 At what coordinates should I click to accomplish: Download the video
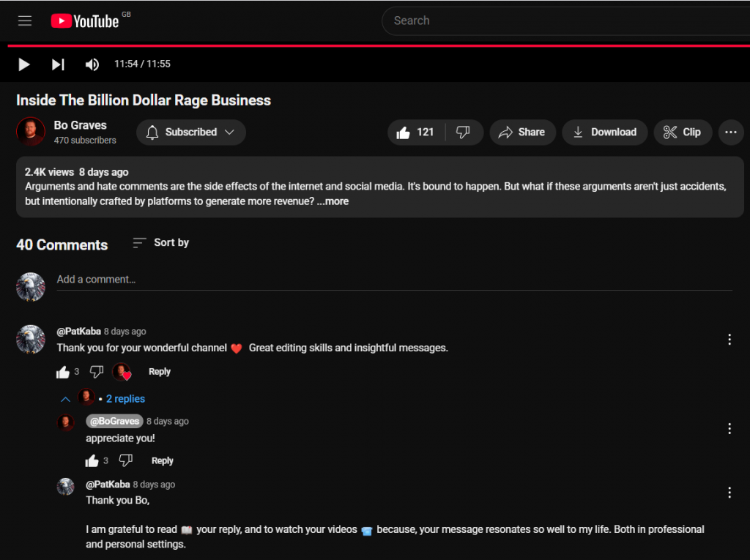click(x=604, y=132)
